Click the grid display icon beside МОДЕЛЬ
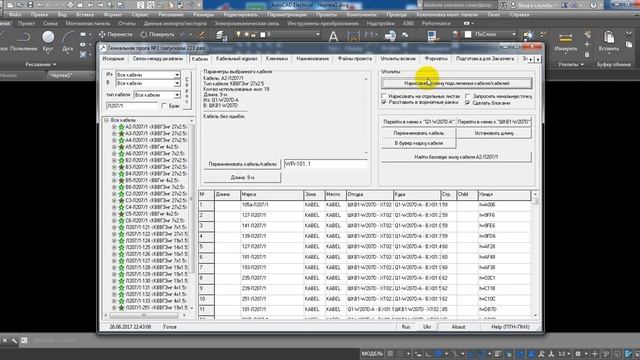 391,353
